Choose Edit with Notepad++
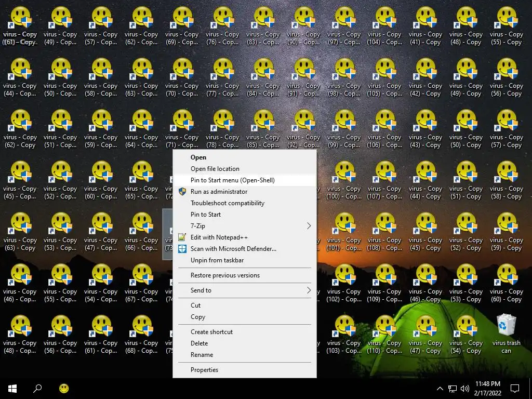Viewport: 532px width, 399px height. (245, 237)
